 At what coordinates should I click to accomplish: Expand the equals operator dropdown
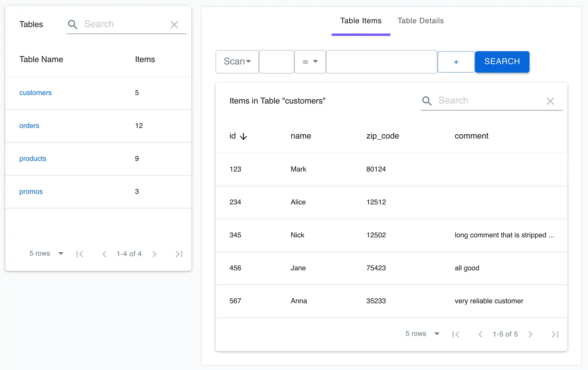point(309,61)
